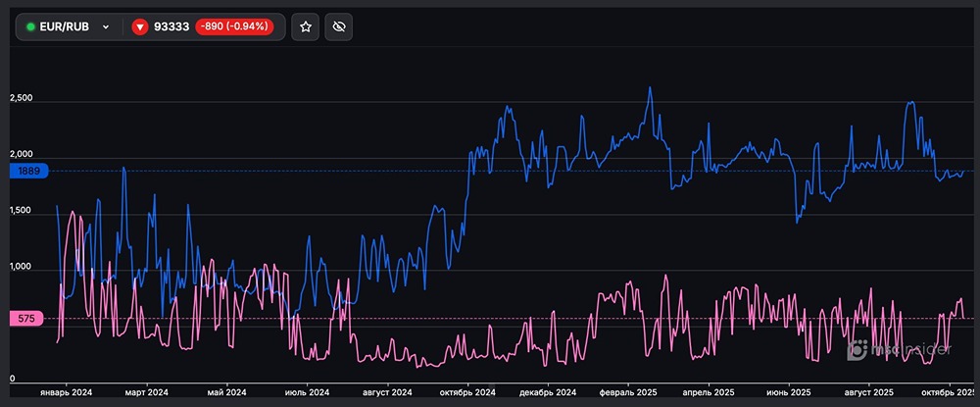Image resolution: width=980 pixels, height=407 pixels.
Task: Click the 0 axis label
Action: coord(13,379)
